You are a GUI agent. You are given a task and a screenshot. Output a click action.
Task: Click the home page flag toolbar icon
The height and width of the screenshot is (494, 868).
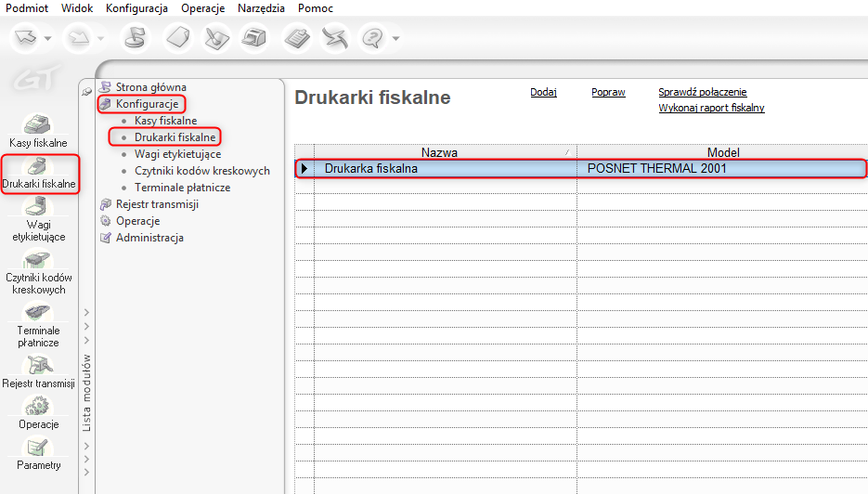135,38
